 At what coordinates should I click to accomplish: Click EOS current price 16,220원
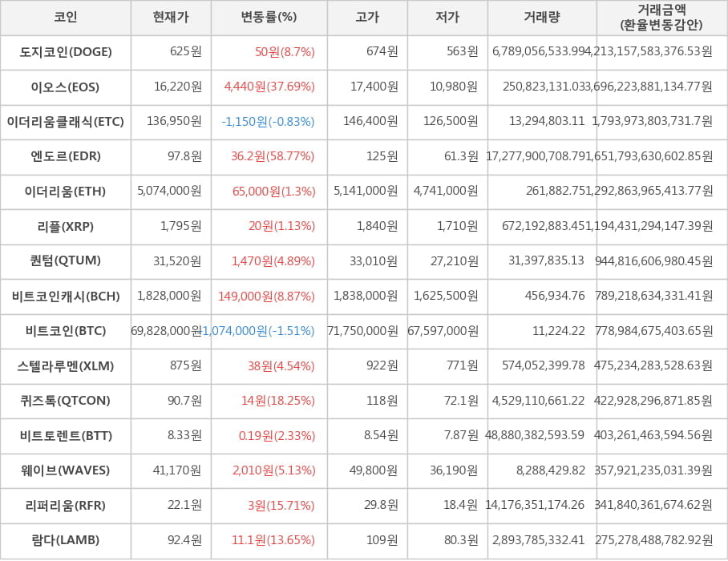[178, 87]
